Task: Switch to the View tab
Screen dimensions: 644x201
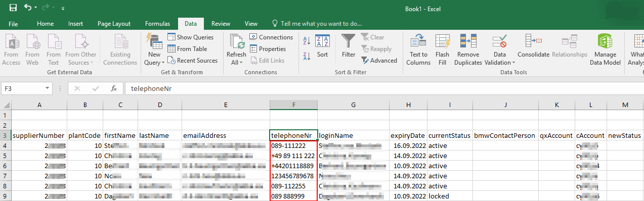Action: 251,24
